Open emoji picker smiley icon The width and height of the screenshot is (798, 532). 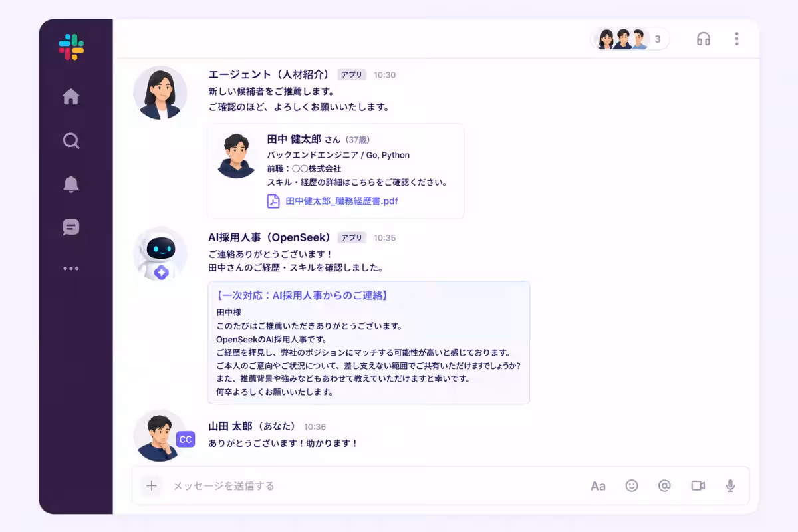[632, 486]
